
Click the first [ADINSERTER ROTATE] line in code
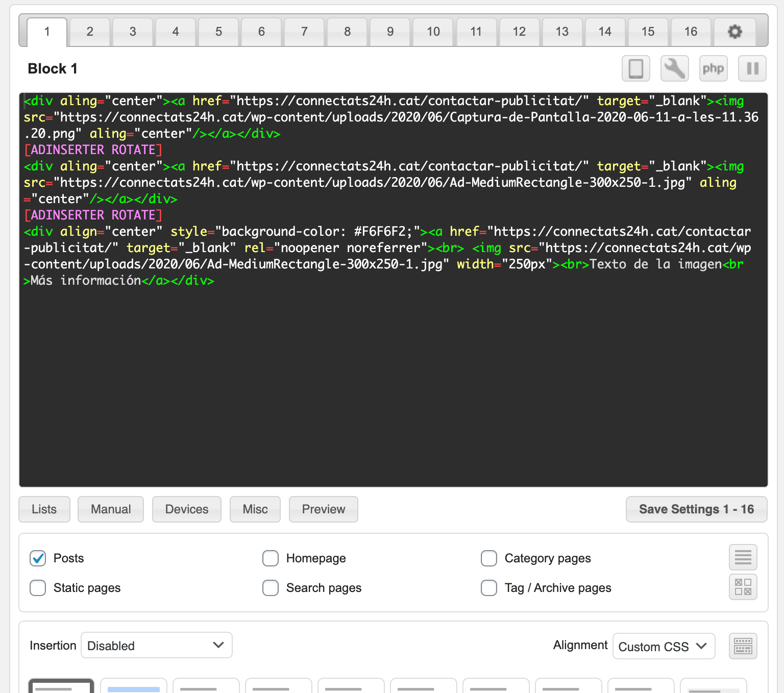click(93, 150)
